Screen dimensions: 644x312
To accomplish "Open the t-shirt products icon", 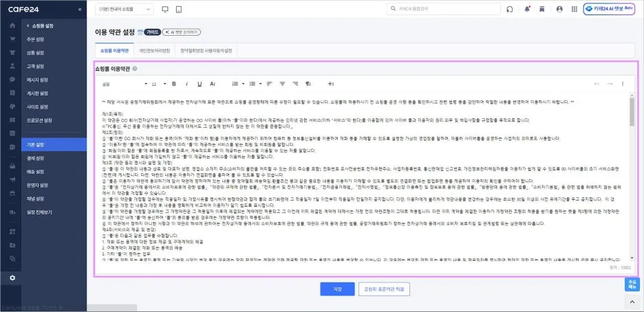I will (12, 52).
